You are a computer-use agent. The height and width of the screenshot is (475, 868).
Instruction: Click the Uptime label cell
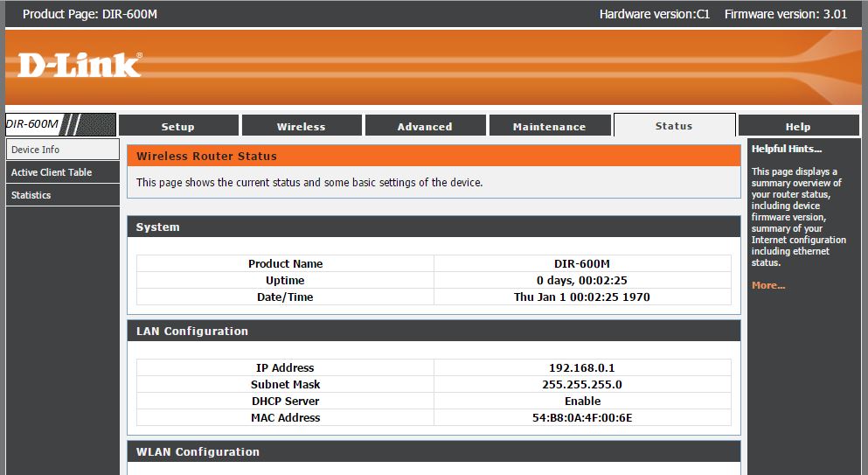(285, 280)
